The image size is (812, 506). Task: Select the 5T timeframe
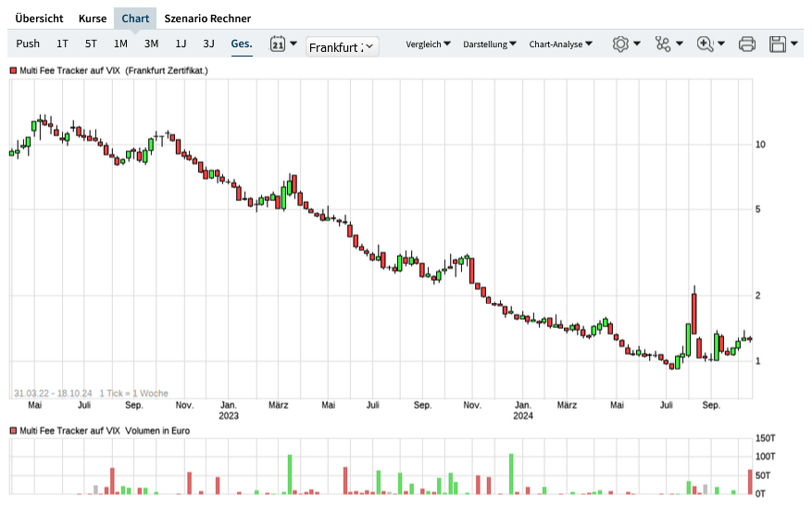tap(91, 44)
